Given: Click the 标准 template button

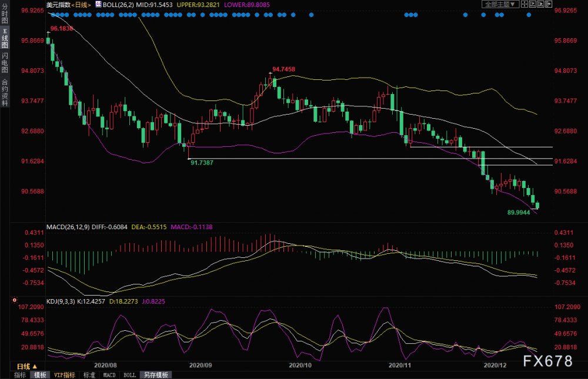Looking at the screenshot, I should point(89,375).
